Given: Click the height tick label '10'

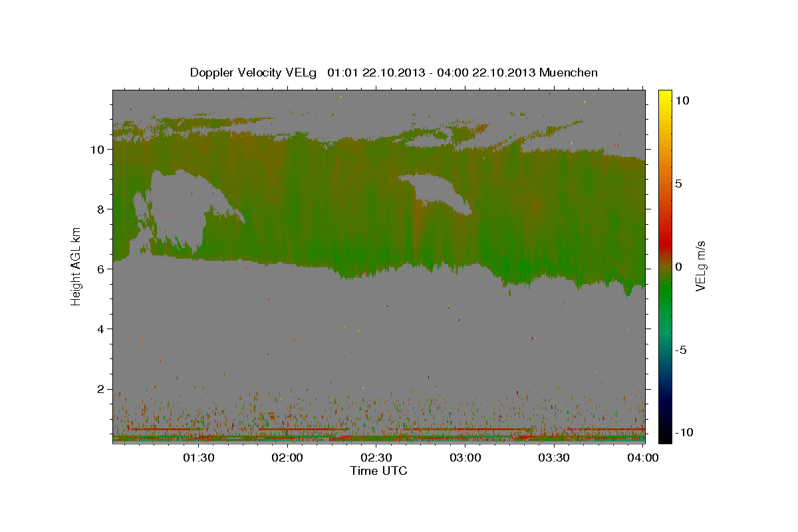Looking at the screenshot, I should (98, 150).
